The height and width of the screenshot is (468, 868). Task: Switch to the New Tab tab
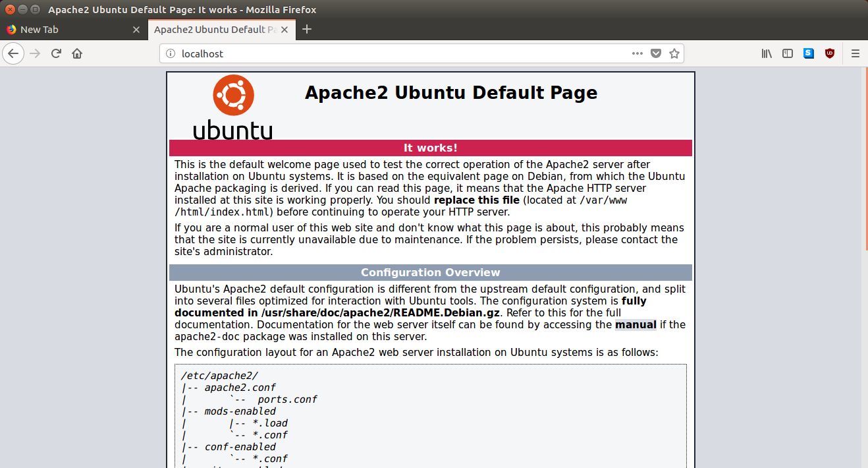[74, 30]
